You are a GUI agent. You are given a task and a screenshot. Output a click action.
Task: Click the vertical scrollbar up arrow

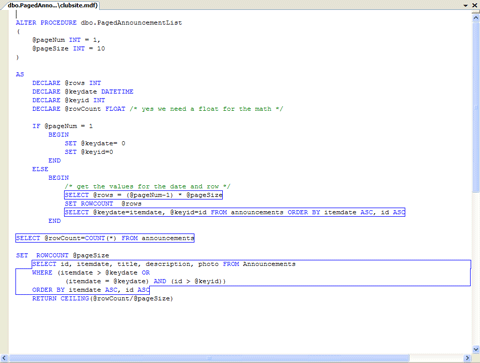476,18
